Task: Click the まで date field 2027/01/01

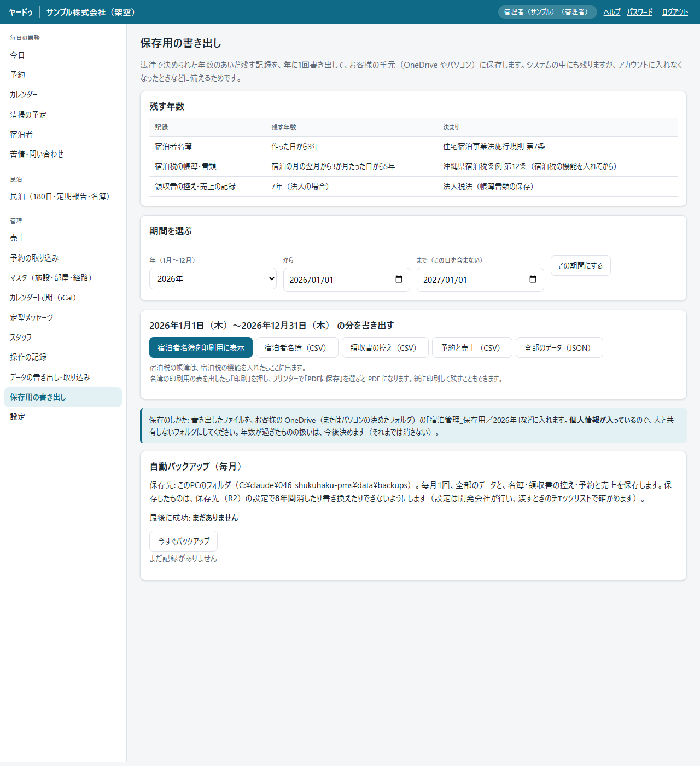Action: tap(480, 280)
